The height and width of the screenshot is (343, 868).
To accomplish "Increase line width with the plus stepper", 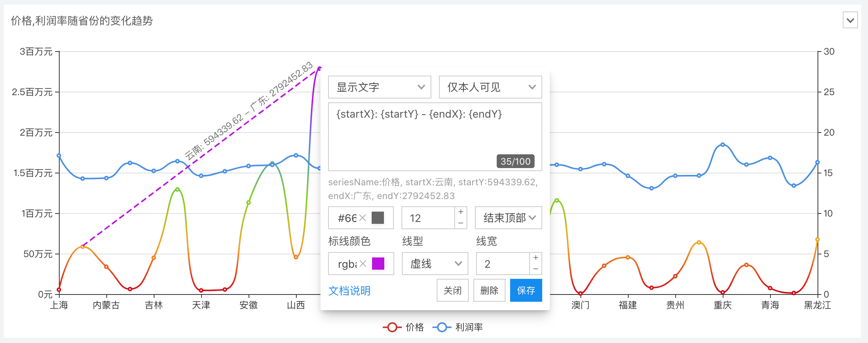I will [536, 258].
